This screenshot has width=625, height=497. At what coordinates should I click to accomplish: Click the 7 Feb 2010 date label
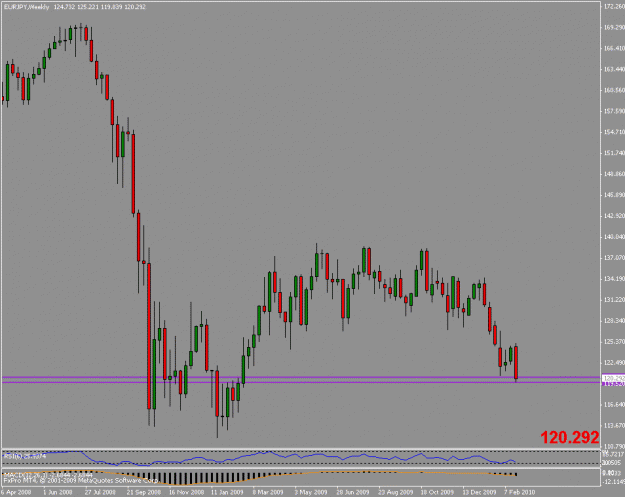(520, 492)
